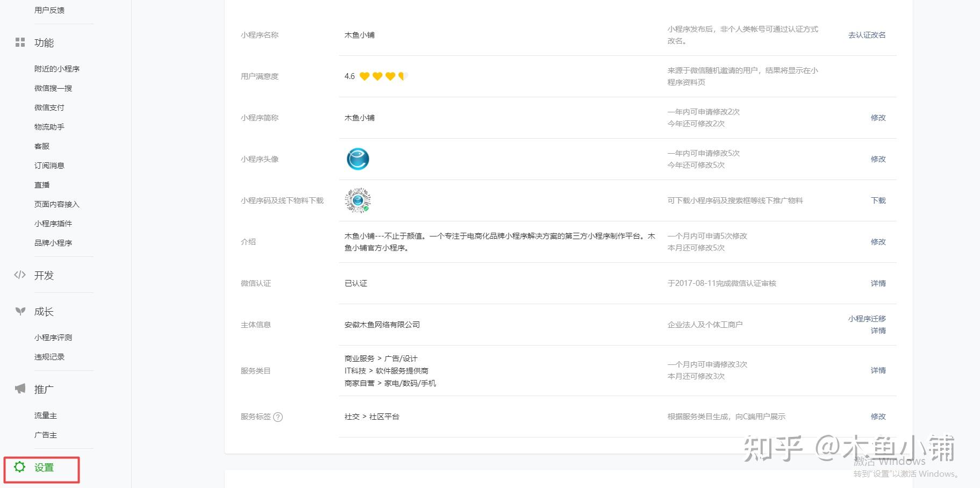980x488 pixels.
Task: Go to 附近的小程序
Action: coord(57,69)
